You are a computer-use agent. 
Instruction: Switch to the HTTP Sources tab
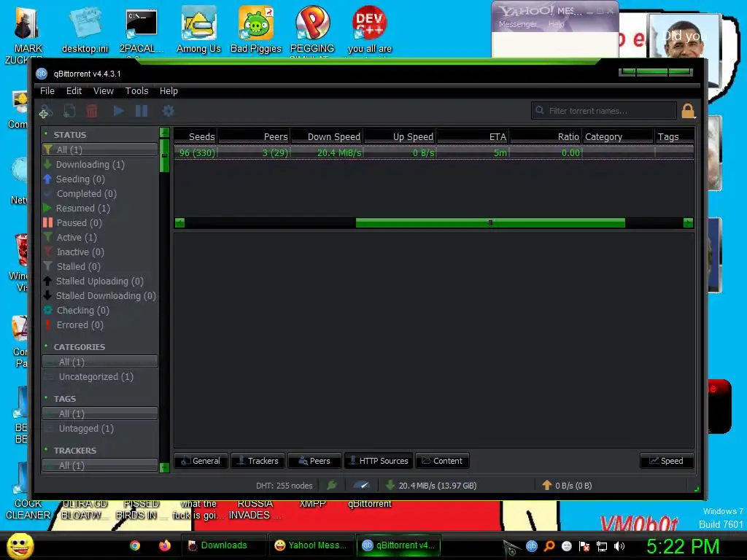(379, 461)
